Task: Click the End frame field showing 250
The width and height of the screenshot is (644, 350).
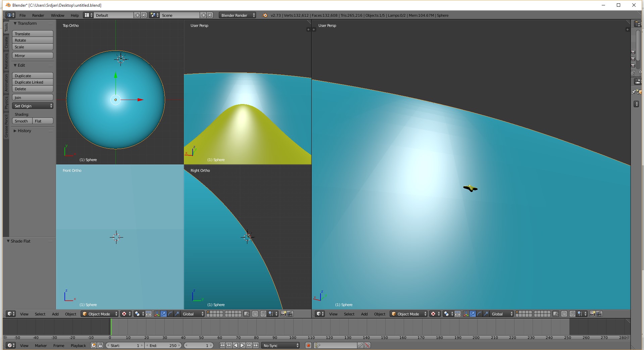Action: [163, 346]
